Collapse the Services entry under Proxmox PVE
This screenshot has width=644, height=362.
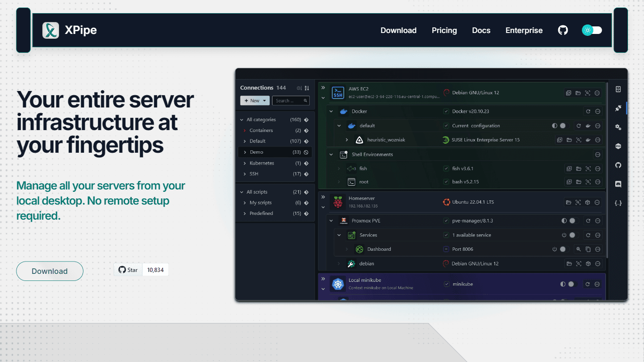[x=339, y=235]
